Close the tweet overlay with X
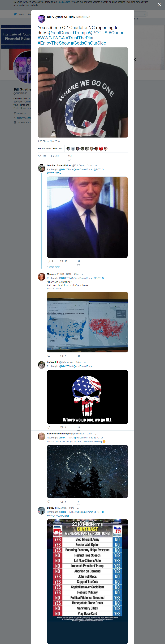The height and width of the screenshot is (644, 165). pyautogui.click(x=159, y=4)
